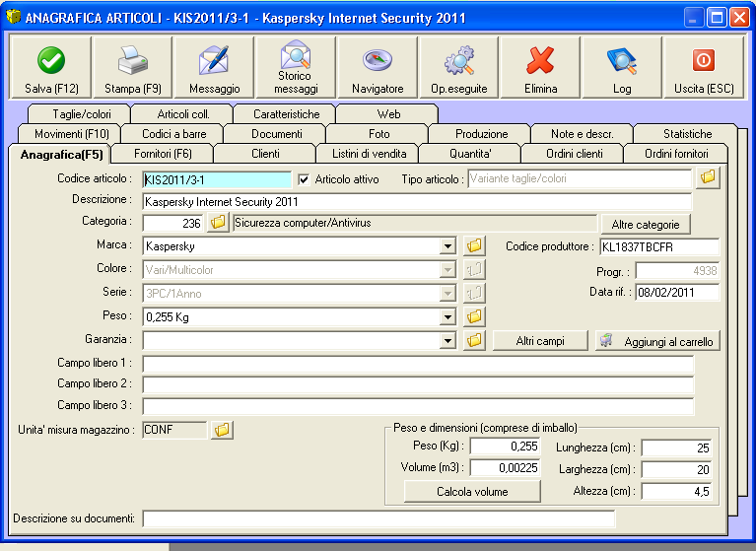The height and width of the screenshot is (551, 756).
Task: Expand the Serie dropdown arrow
Action: 447,294
